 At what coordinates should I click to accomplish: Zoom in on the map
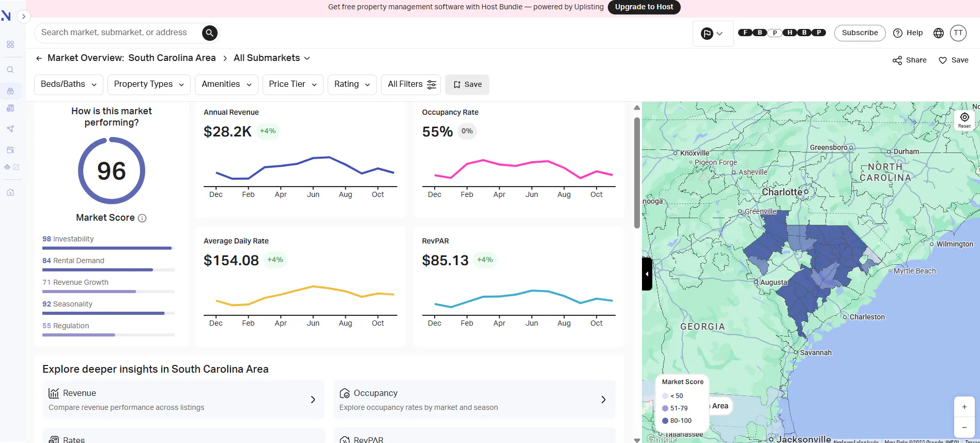964,407
